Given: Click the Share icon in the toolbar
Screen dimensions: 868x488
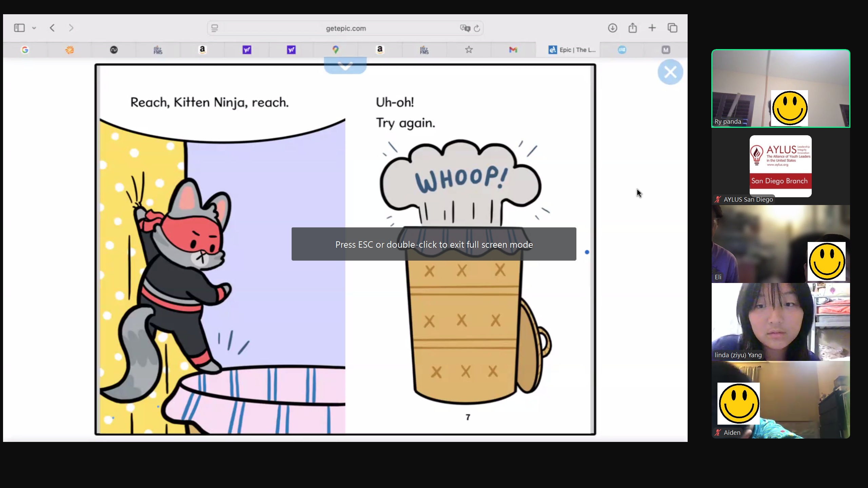Looking at the screenshot, I should coord(632,28).
